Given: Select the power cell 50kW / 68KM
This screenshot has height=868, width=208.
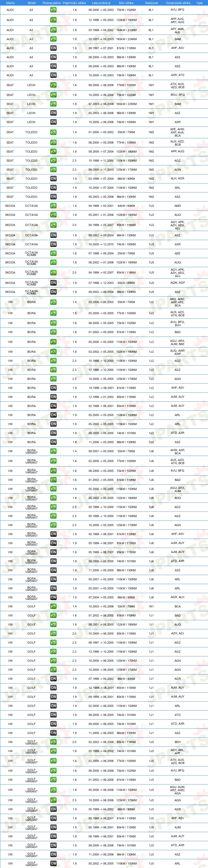Looking at the screenshot, I should (x=126, y=283).
